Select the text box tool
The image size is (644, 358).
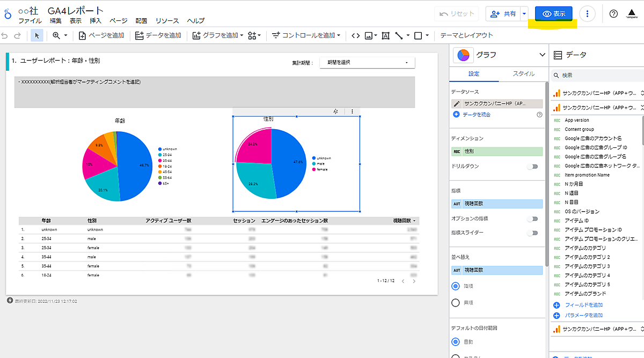pos(385,35)
